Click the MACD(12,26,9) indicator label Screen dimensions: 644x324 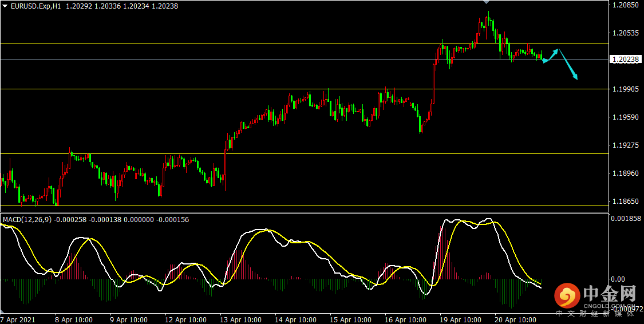coord(27,220)
